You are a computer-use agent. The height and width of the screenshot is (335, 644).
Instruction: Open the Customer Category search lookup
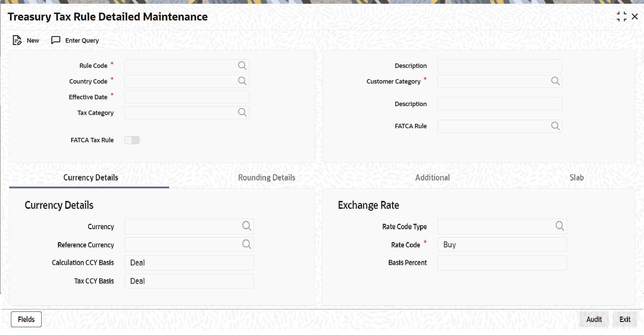click(555, 81)
